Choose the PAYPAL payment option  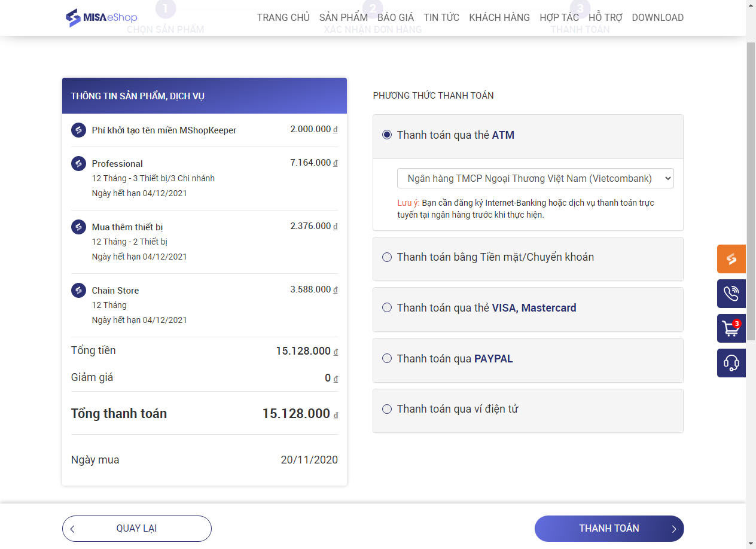click(x=387, y=359)
